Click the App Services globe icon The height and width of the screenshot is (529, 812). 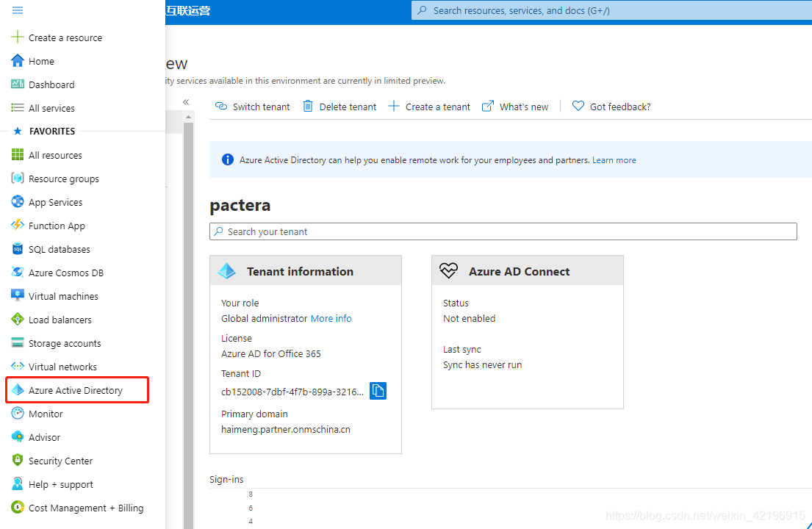click(17, 202)
